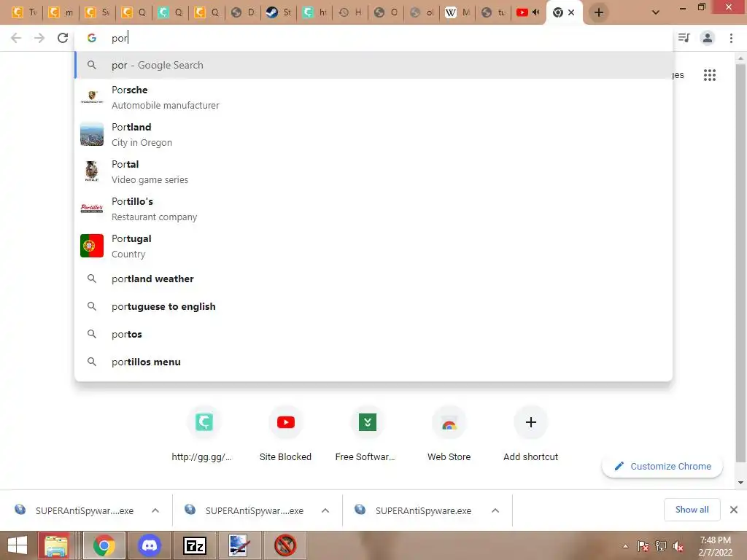
Task: Go forward with the forward arrow
Action: tap(39, 38)
